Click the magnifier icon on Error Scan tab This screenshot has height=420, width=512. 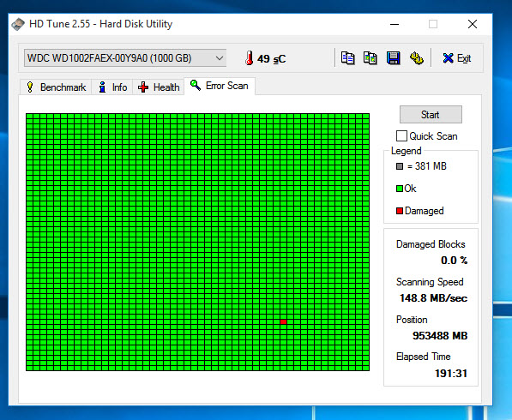click(x=196, y=85)
